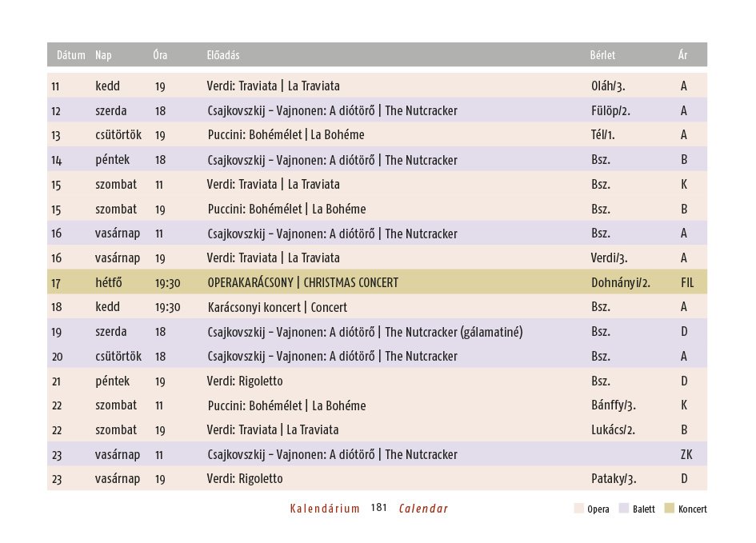Click the Koncert legend color swatch
756x543 pixels.
click(670, 509)
